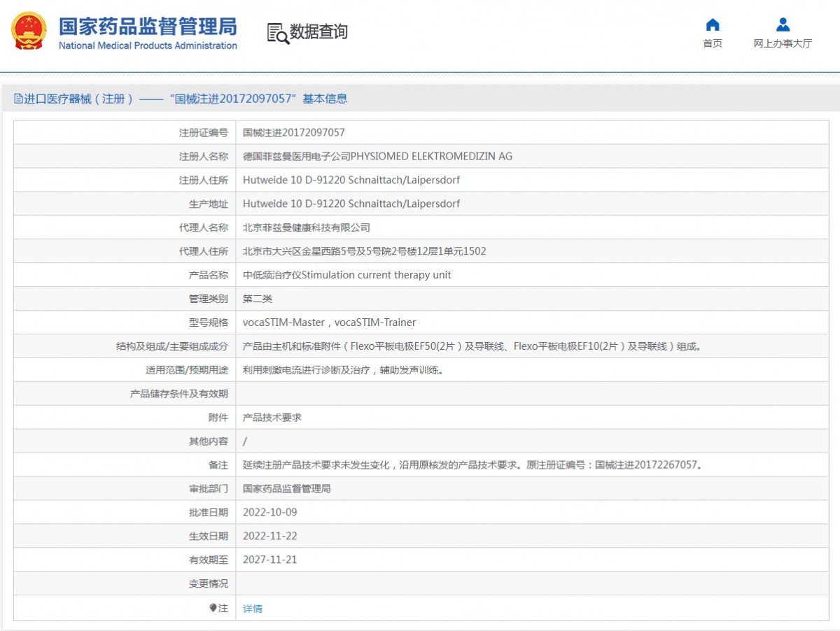840x631 pixels.
Task: Click the 生产地址 label
Action: point(209,204)
